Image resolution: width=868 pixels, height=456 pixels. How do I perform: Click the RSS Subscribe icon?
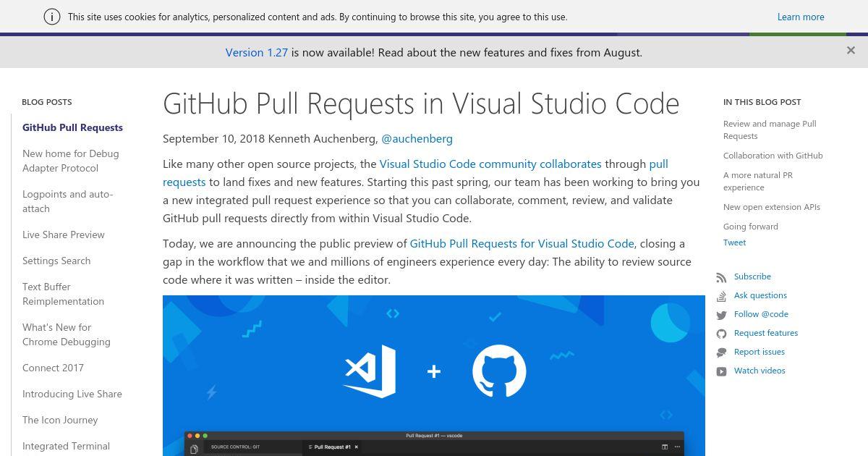point(721,277)
